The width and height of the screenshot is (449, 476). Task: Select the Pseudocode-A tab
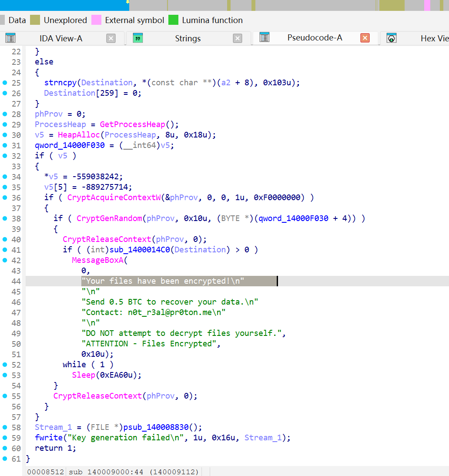point(315,38)
